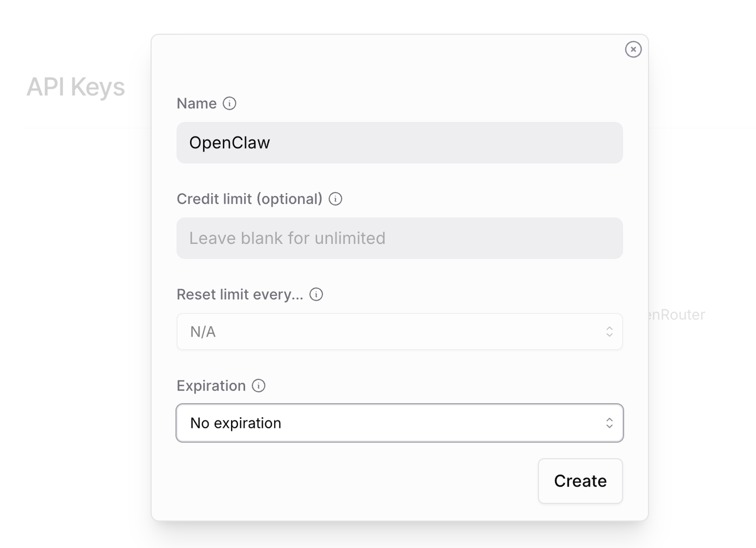
Task: Click the Expiration label text
Action: click(211, 386)
